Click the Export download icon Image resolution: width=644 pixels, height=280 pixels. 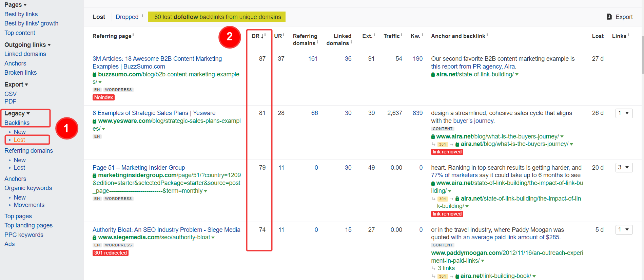(609, 17)
